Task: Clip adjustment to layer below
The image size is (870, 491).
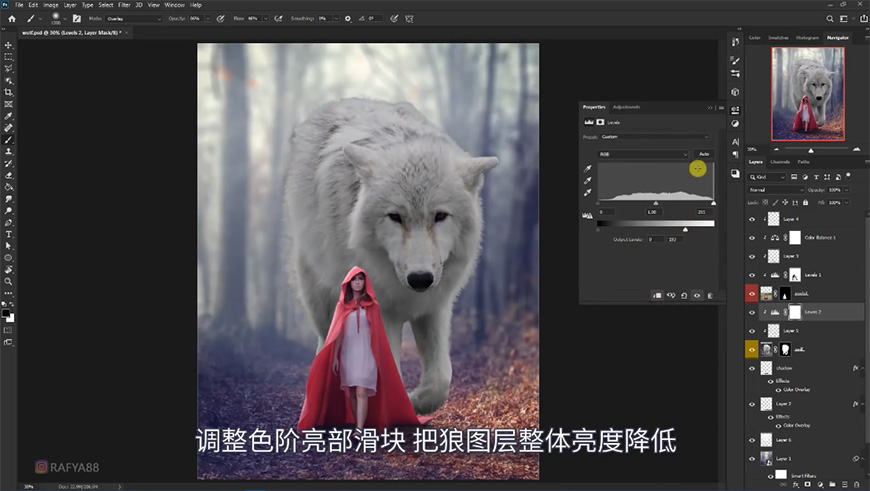Action: (x=657, y=295)
